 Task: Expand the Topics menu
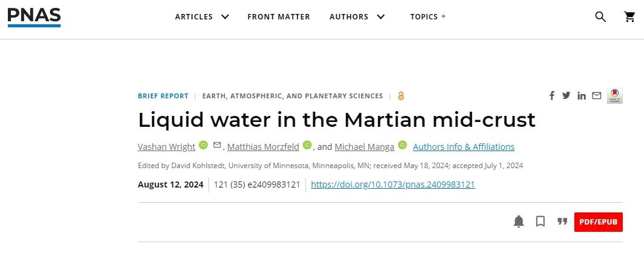(x=428, y=17)
